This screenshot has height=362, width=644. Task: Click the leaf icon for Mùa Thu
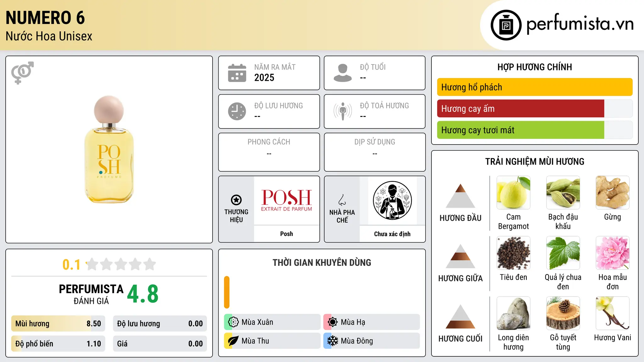233,341
